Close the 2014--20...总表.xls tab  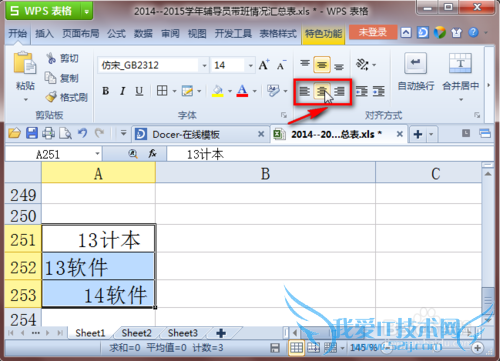[x=399, y=134]
